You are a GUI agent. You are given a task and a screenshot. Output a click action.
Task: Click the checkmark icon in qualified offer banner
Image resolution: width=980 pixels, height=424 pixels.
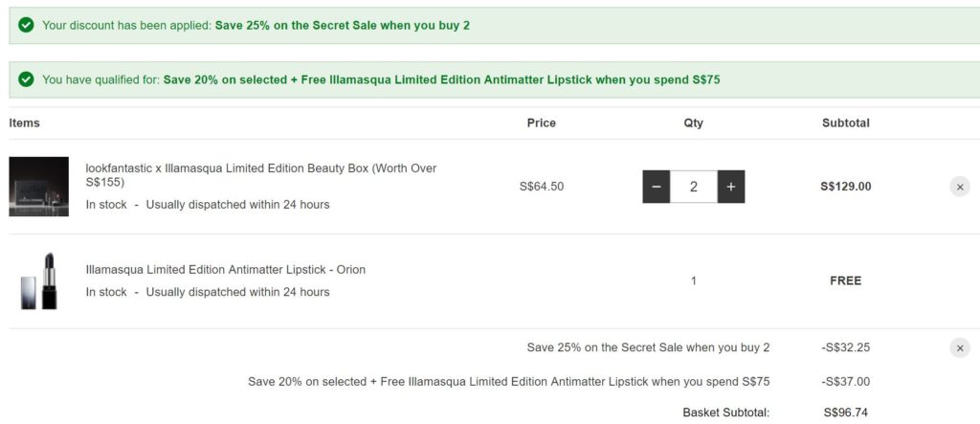(26, 79)
